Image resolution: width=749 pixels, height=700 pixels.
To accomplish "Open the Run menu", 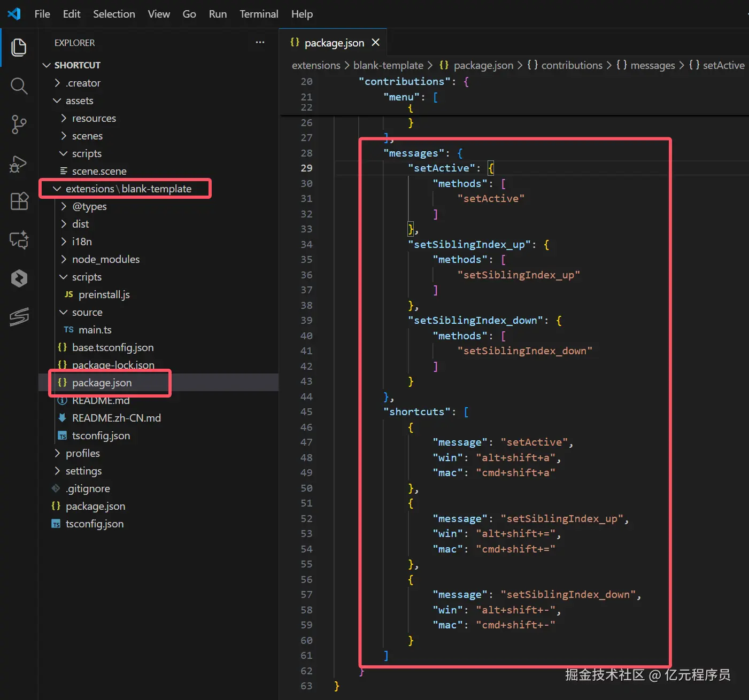I will (x=218, y=14).
